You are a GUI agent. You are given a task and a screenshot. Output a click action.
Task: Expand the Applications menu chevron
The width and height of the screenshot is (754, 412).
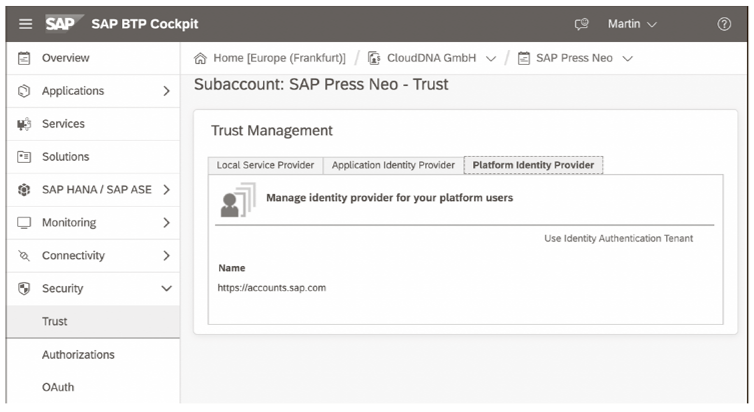point(166,91)
